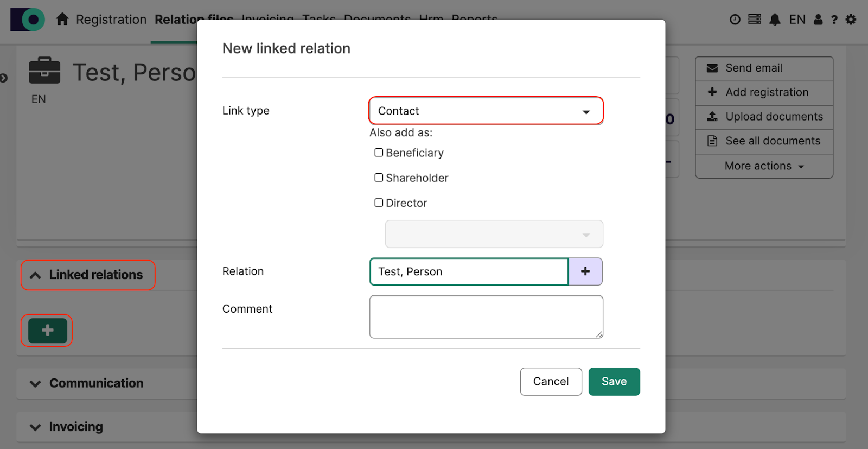Open Registration menu

tap(111, 20)
